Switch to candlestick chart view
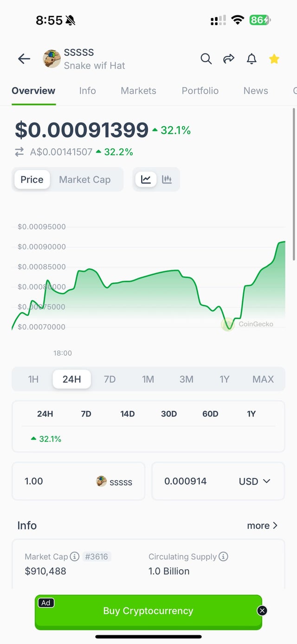297x644 pixels. tap(167, 179)
